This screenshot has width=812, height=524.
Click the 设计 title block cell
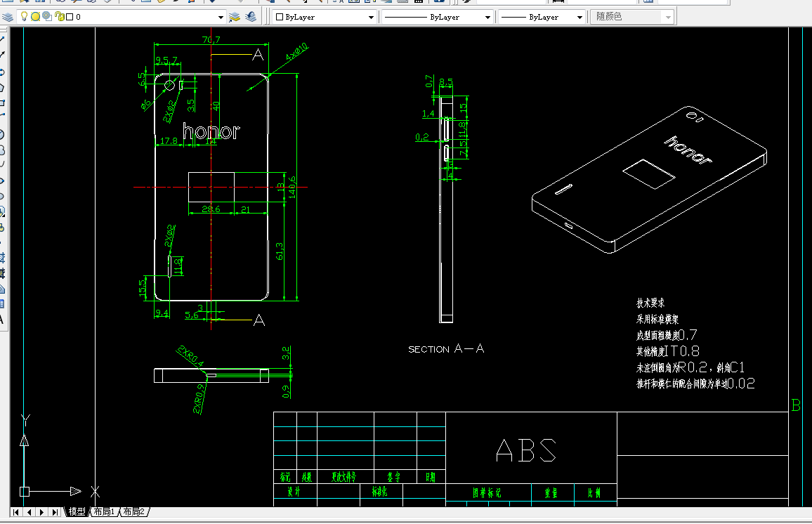point(294,492)
